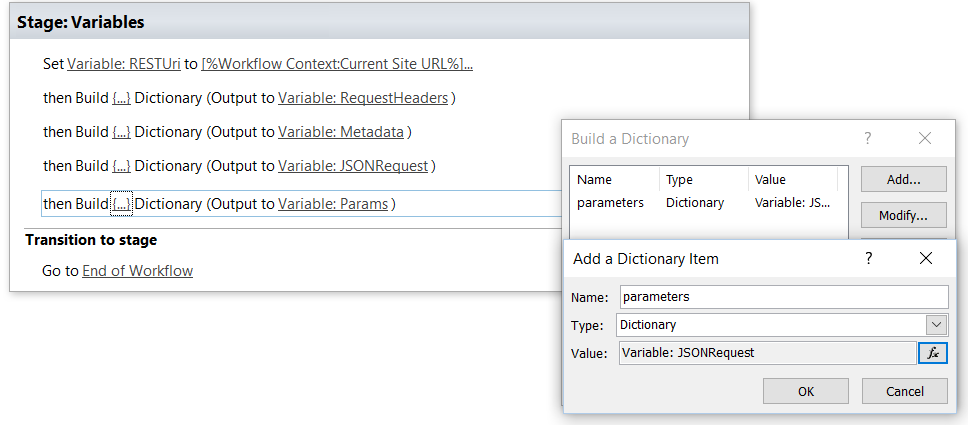
Task: Open the Variable: Params output link
Action: pyautogui.click(x=333, y=204)
